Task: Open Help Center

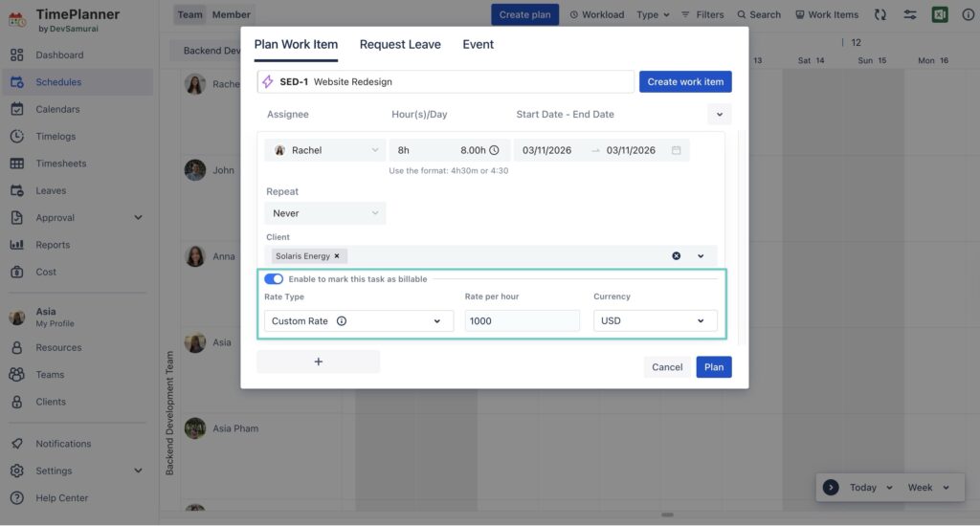Action: (x=61, y=498)
